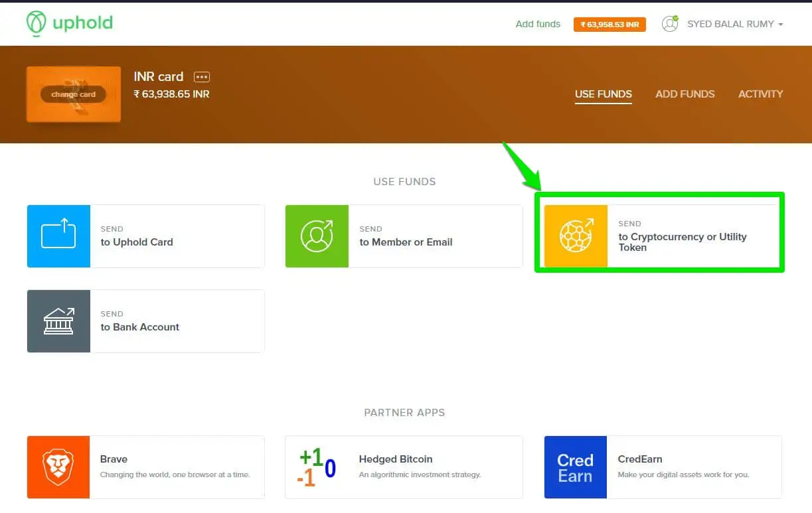Click the ₹63,958.53 INR balance badge
Viewport: 812px width, 513px height.
[x=609, y=25]
